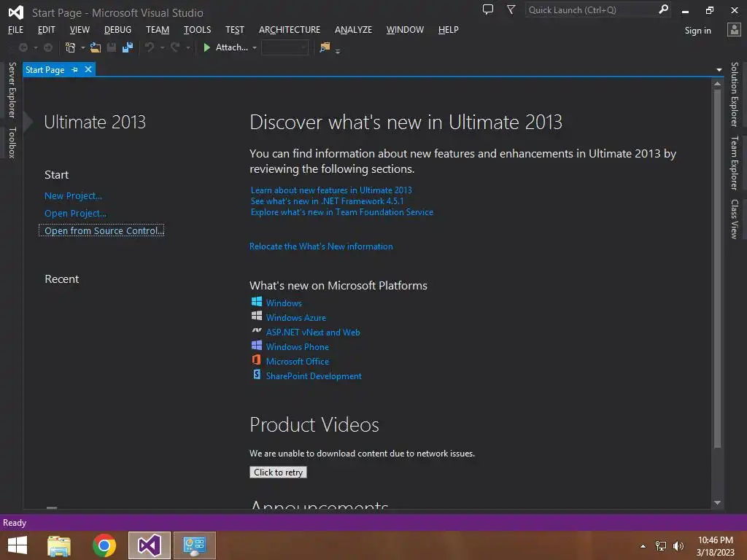Click the Navigate Forward toolbar icon
747x560 pixels.
pos(48,47)
